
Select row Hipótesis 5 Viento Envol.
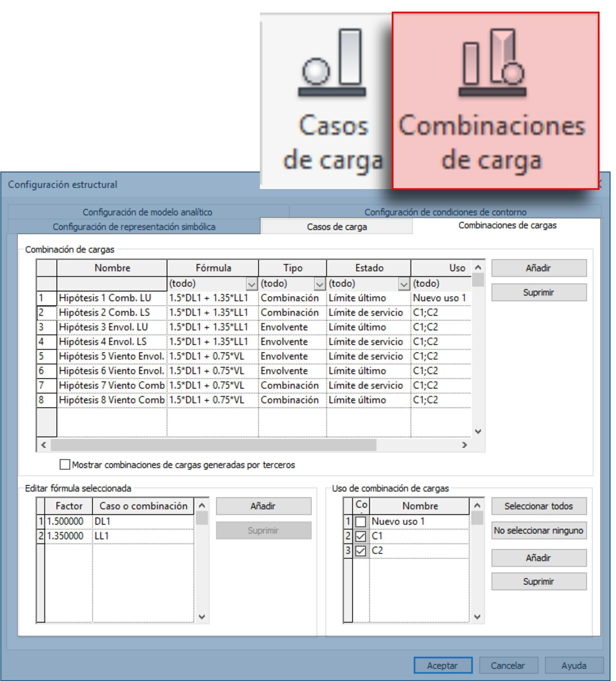point(111,356)
